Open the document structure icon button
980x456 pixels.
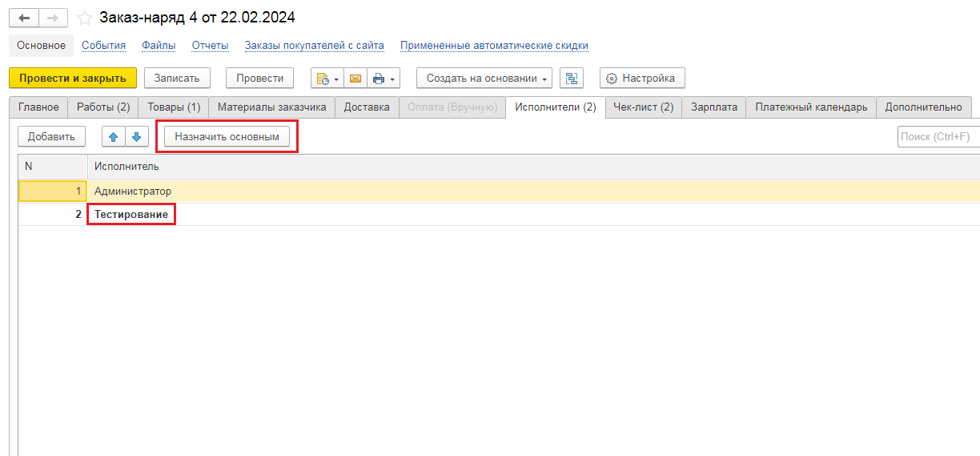(571, 79)
